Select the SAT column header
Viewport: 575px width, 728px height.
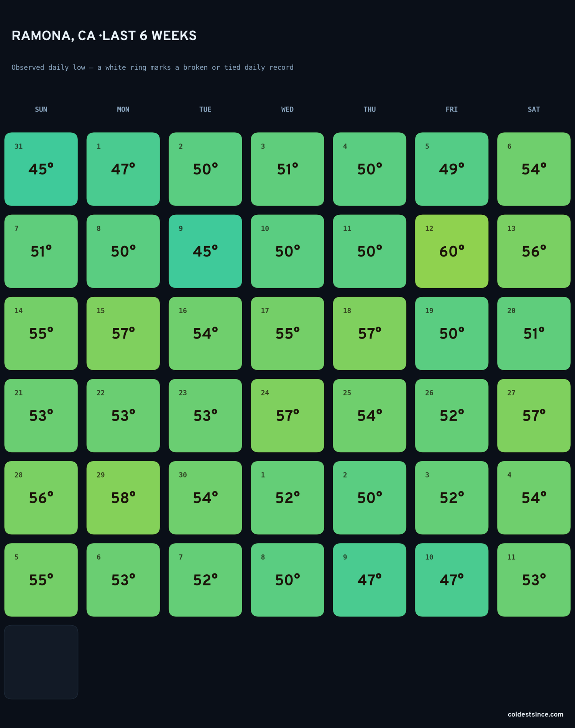534,109
